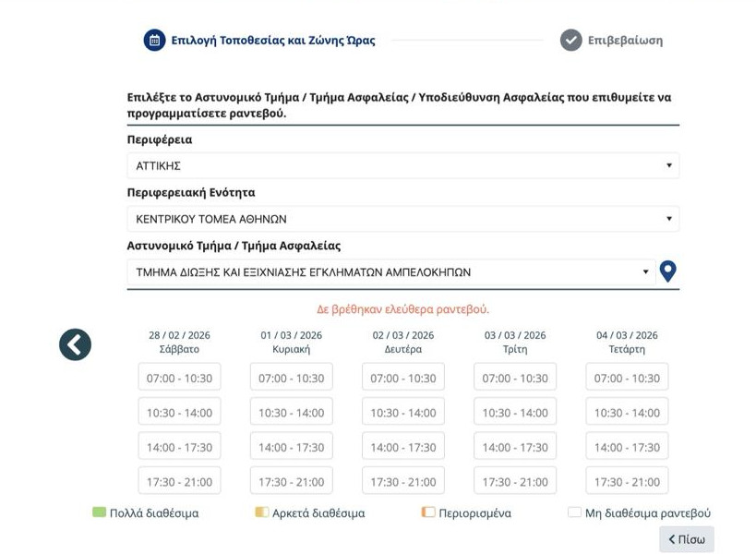Click the Περιορισμένα legend swatch
Image resolution: width=756 pixels, height=554 pixels.
(x=428, y=512)
